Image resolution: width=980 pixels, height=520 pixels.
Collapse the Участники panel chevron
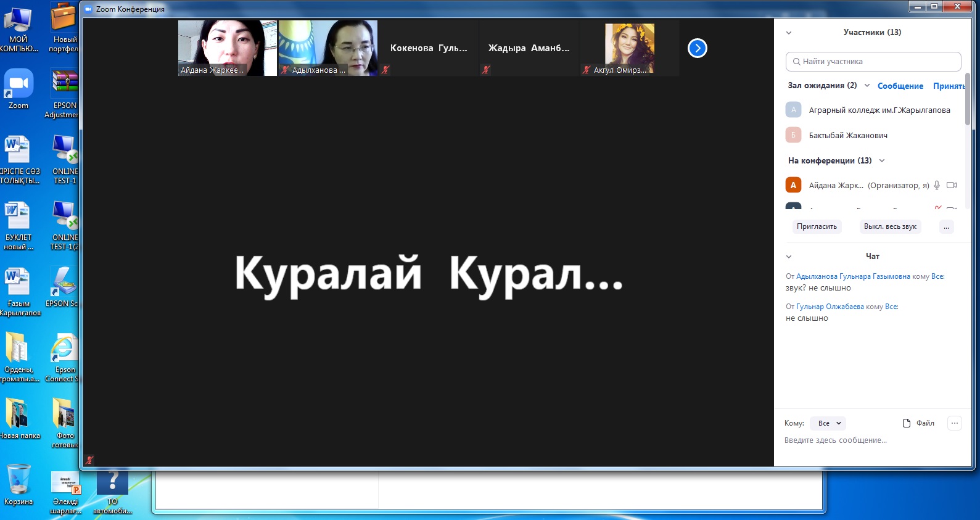click(789, 33)
